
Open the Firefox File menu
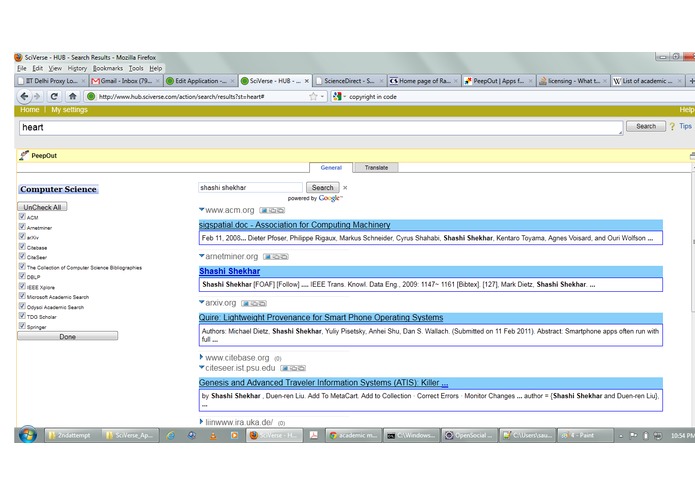coord(22,68)
